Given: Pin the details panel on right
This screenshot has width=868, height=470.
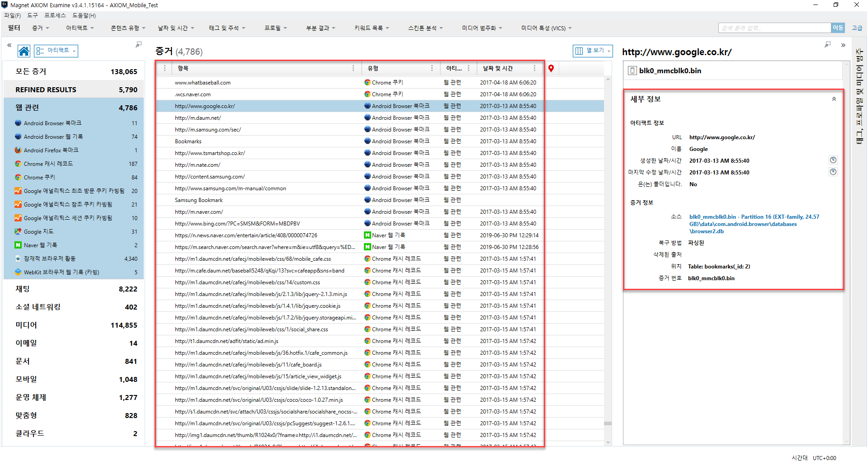Looking at the screenshot, I should [x=827, y=45].
